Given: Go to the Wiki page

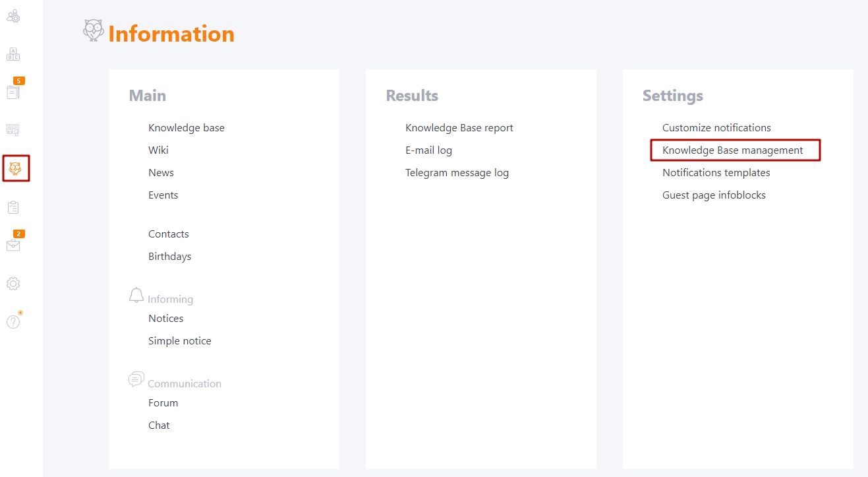Looking at the screenshot, I should tap(158, 150).
